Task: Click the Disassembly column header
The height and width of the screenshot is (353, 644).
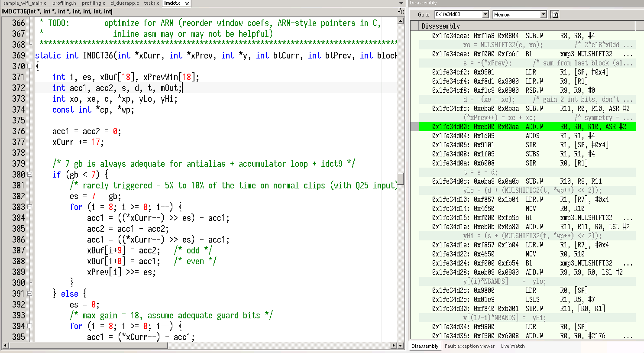Action: 527,26
